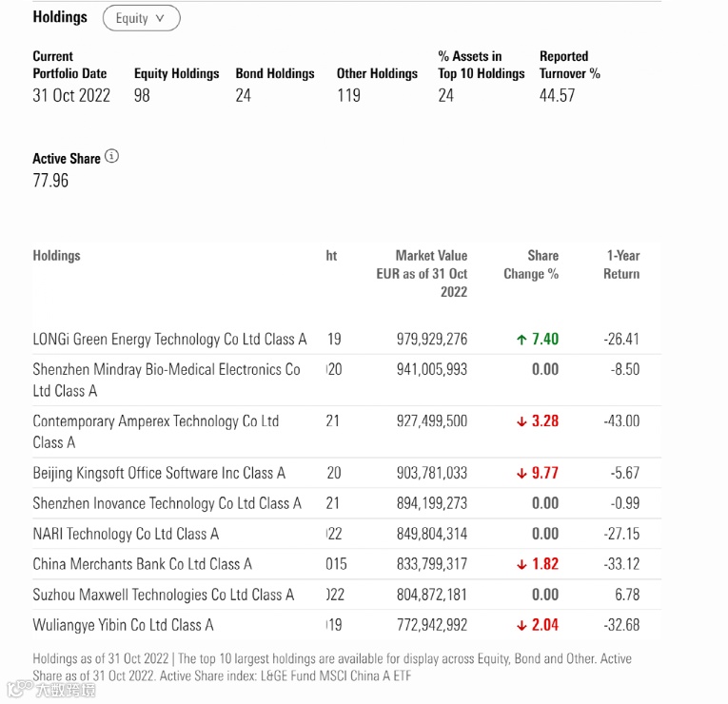Select Wuliangye Yibin Co Ltd Class A
The image size is (728, 704).
pyautogui.click(x=123, y=625)
